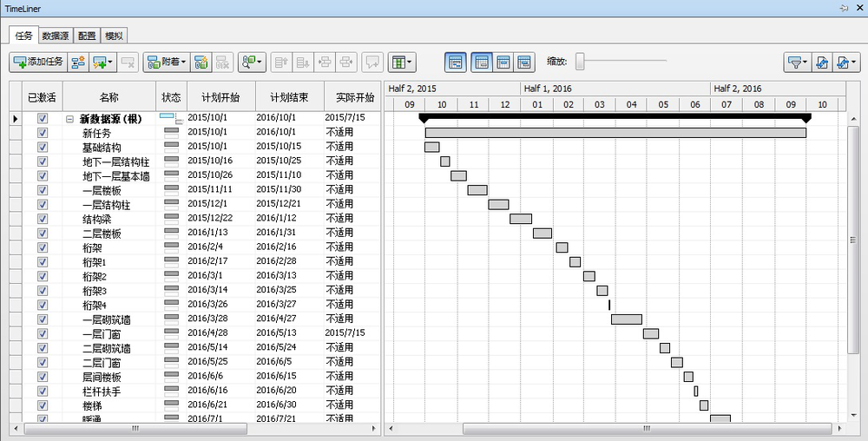Click status icon of 二层楼板 row

pos(172,233)
